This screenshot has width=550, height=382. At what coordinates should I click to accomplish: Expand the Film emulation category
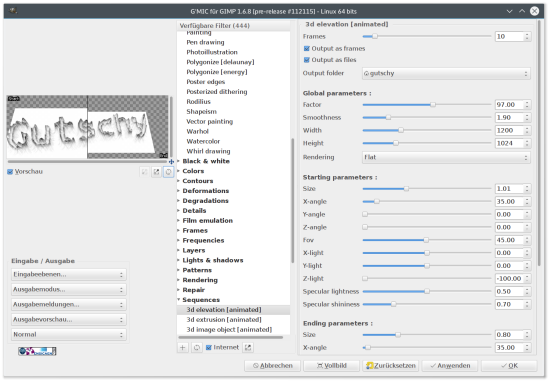coord(179,221)
